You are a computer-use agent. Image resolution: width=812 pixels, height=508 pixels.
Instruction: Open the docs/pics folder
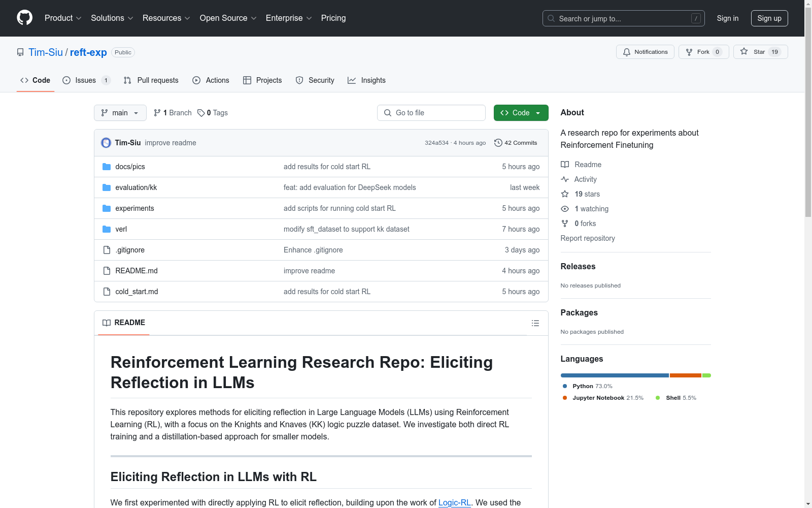pyautogui.click(x=130, y=167)
